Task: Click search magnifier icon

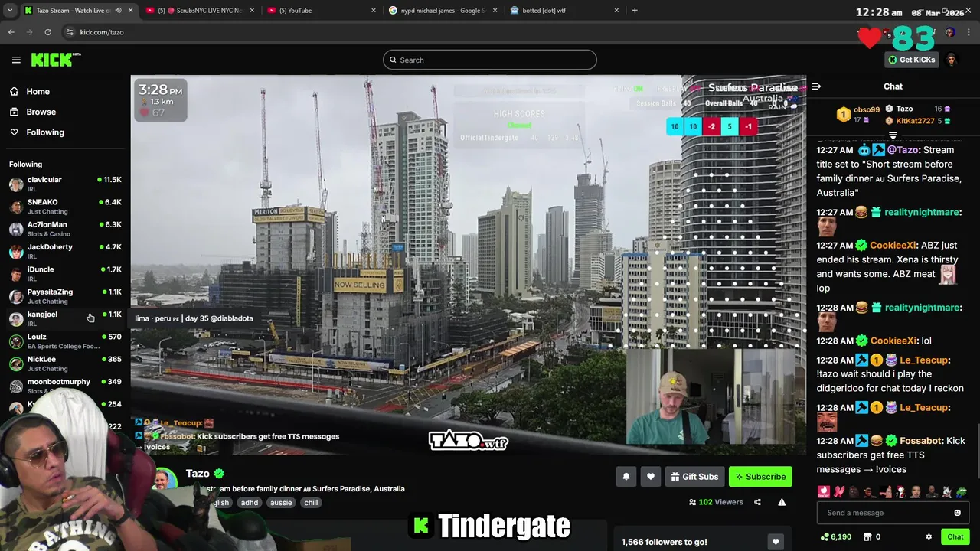Action: pos(394,60)
